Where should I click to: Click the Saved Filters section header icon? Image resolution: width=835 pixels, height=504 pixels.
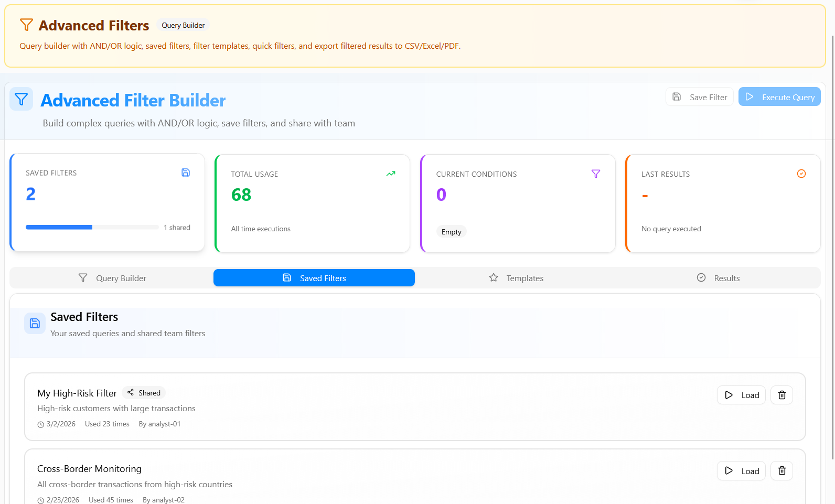coord(35,323)
